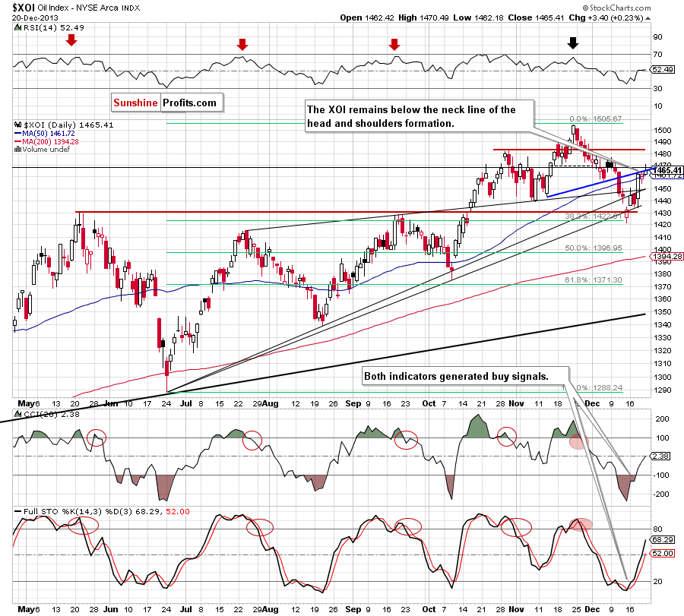Click the 'XOI remains below the neck line' note
Viewport: 684px width, 616px height.
pyautogui.click(x=420, y=116)
